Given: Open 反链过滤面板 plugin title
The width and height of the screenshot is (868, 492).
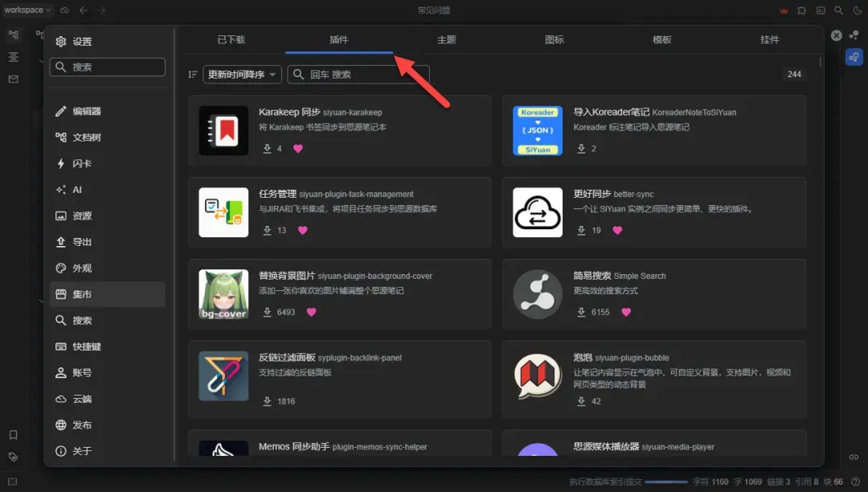Looking at the screenshot, I should point(287,358).
